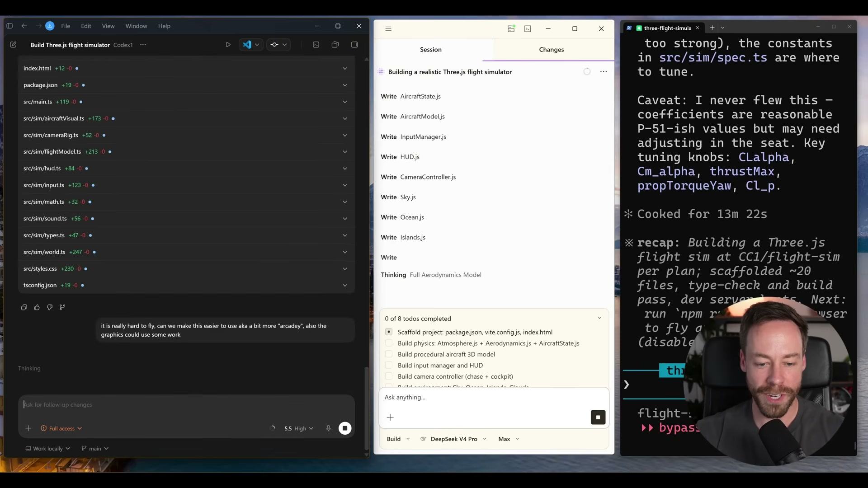868x488 pixels.
Task: Click the thumbs up feedback icon
Action: [x=37, y=307]
